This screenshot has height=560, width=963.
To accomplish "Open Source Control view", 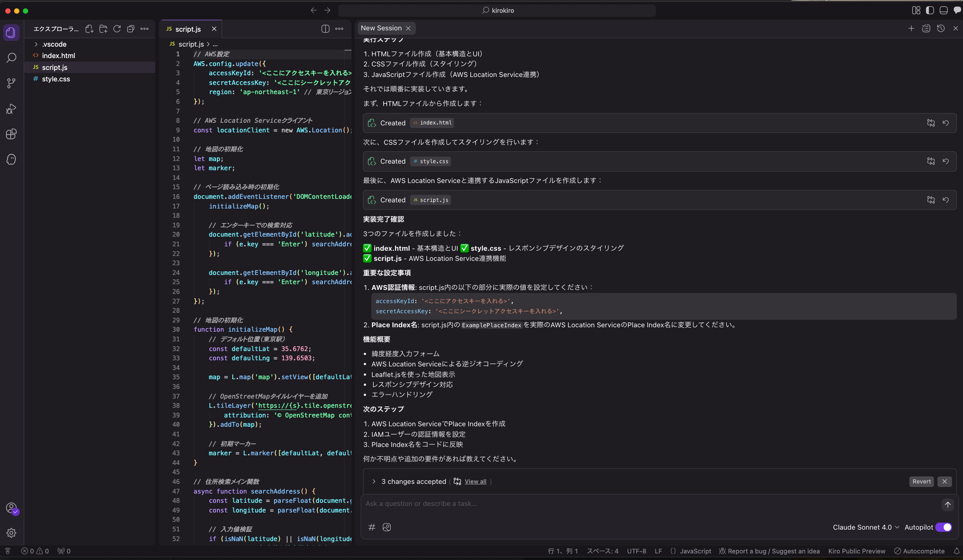I will (11, 83).
